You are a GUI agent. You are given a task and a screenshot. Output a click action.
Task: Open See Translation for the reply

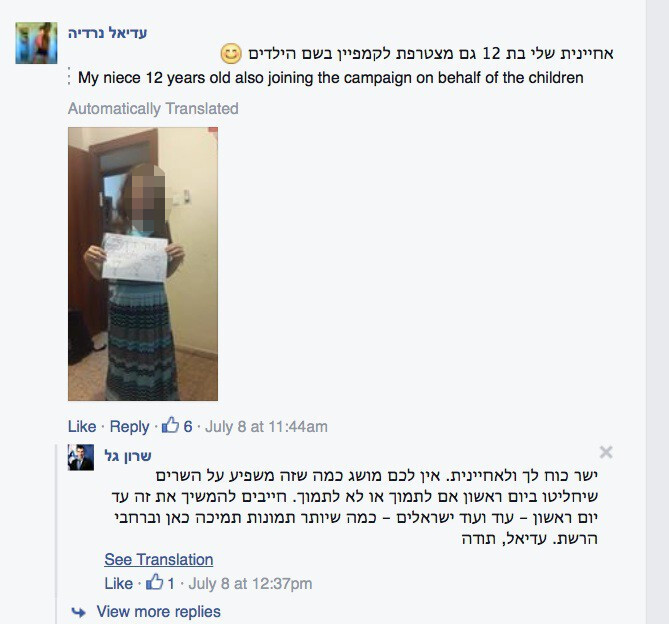[159, 559]
